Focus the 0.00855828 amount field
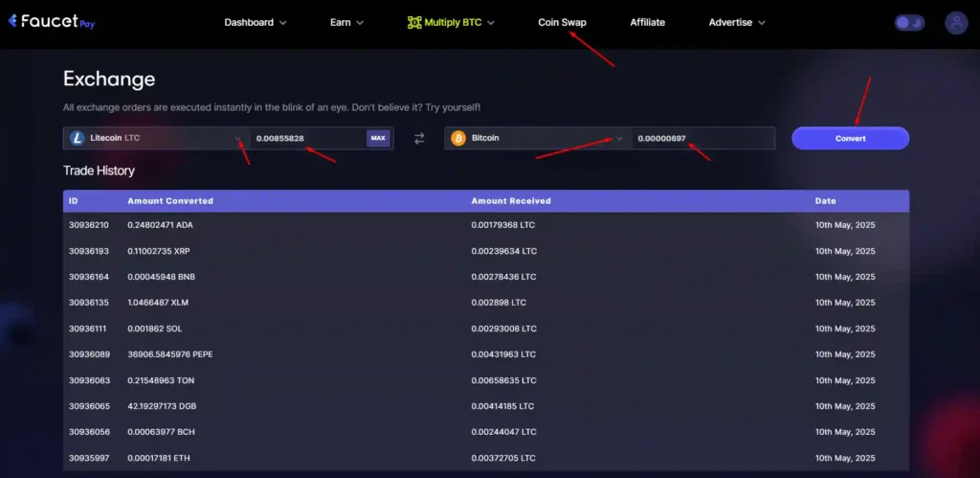 (307, 138)
